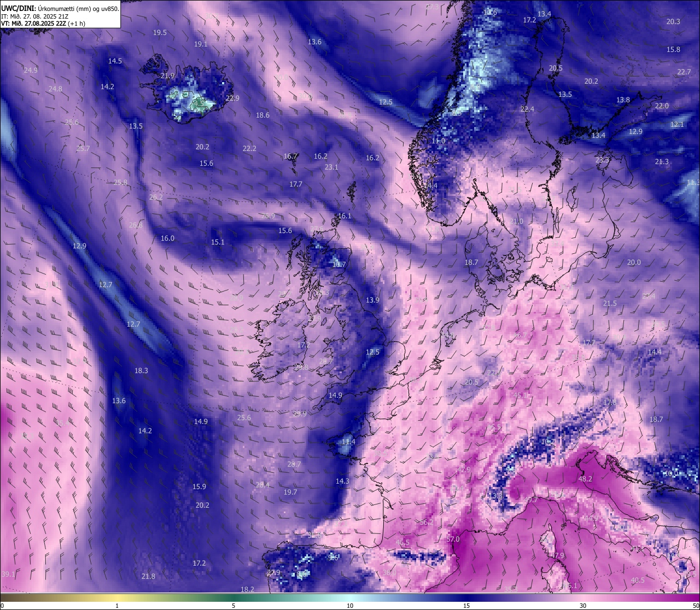Click the value 57.0 over southern France
The image size is (700, 610).
pos(453,539)
